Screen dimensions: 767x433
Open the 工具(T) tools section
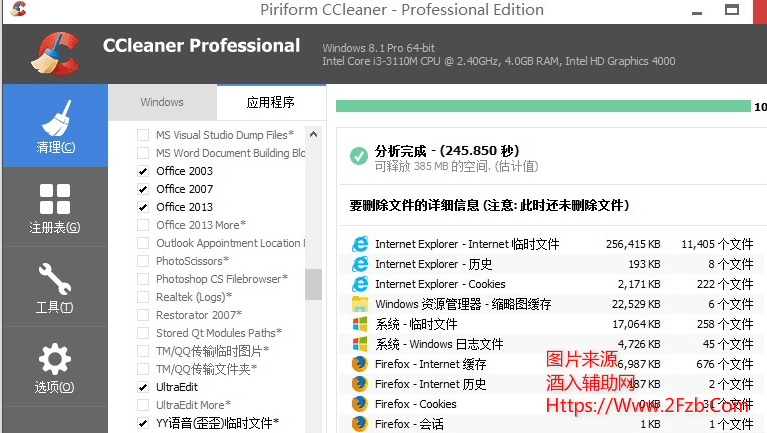tap(55, 287)
